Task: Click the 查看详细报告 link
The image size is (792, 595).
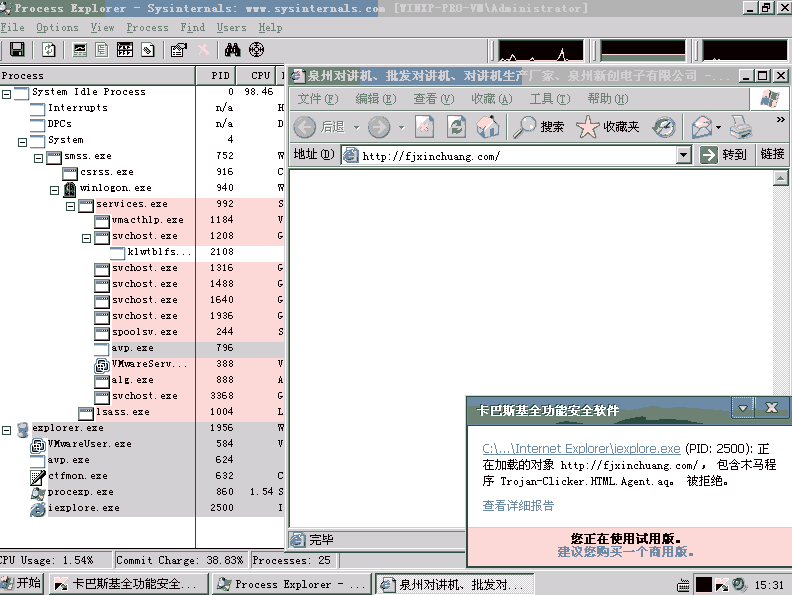Action: [518, 506]
